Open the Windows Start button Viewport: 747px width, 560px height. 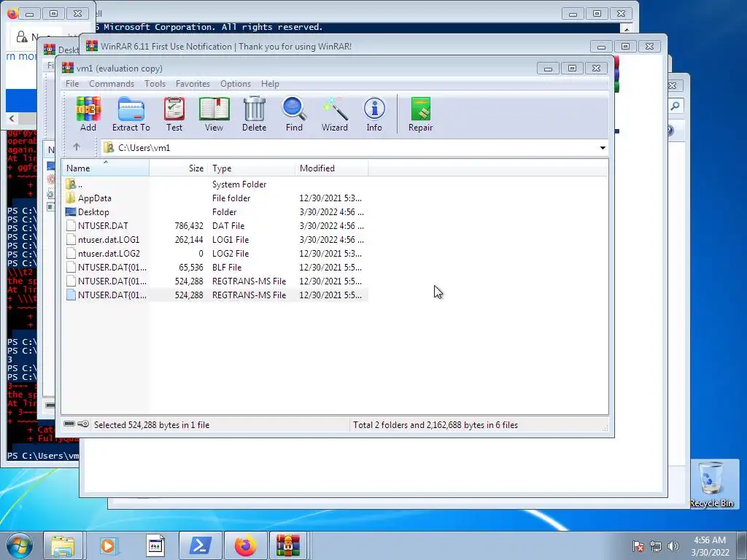click(20, 545)
